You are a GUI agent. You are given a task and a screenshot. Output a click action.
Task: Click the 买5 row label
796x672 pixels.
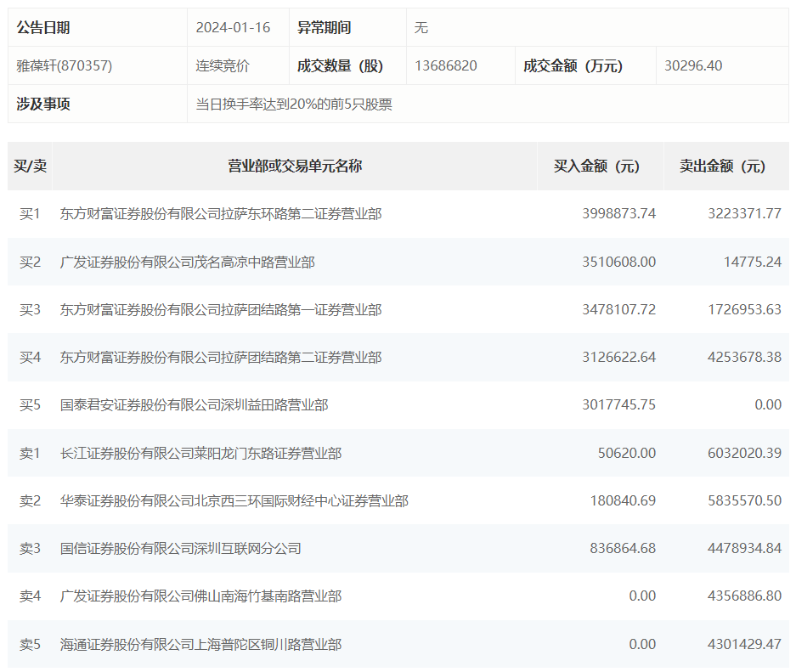pos(30,405)
